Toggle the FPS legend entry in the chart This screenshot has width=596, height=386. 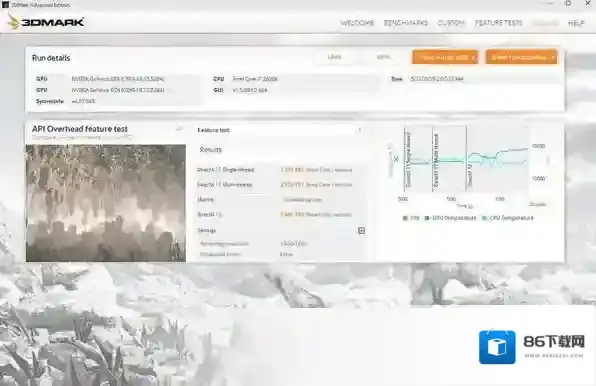click(411, 218)
